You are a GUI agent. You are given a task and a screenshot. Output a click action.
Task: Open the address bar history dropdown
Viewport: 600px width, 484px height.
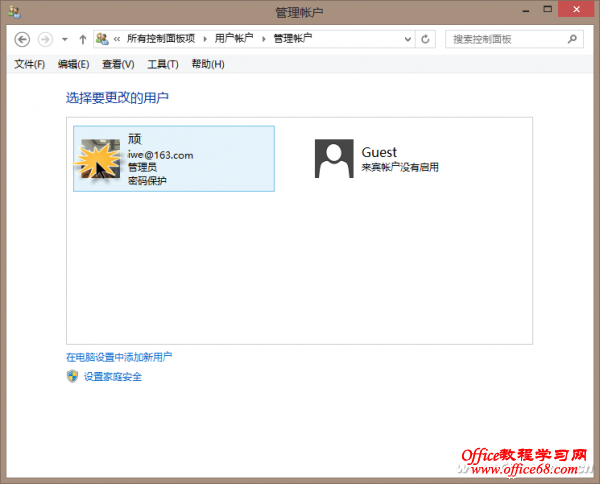(408, 39)
